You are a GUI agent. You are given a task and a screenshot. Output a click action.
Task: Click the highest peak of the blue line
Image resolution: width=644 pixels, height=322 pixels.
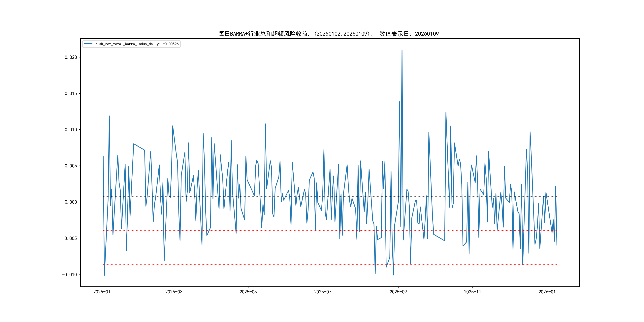tap(402, 50)
